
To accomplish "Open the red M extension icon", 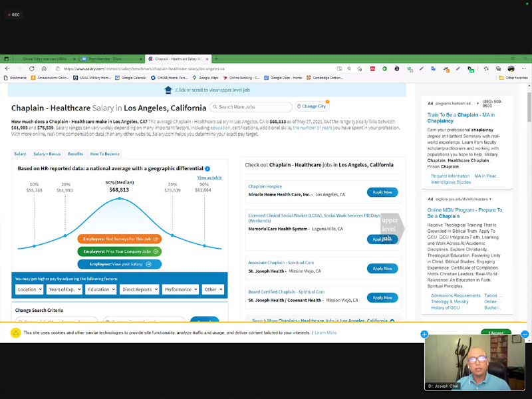I will (x=372, y=68).
